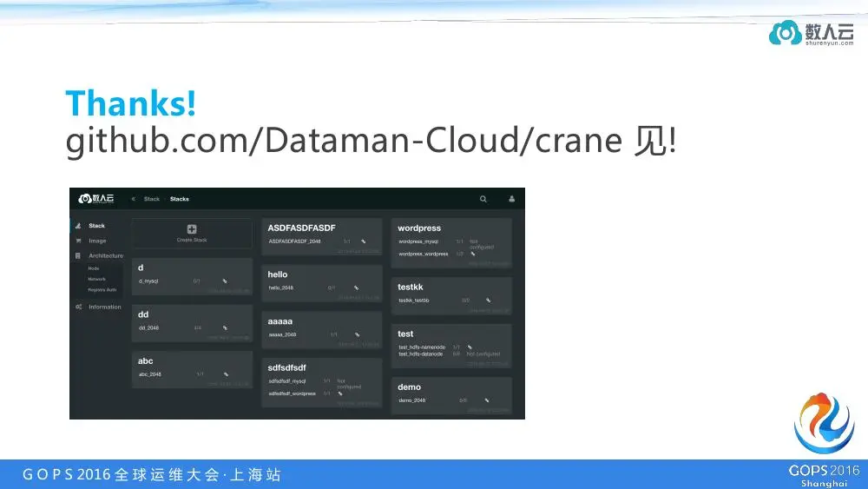The image size is (868, 489).
Task: Click the link icon for sdfsdfsdf_wordpress
Action: pos(340,393)
